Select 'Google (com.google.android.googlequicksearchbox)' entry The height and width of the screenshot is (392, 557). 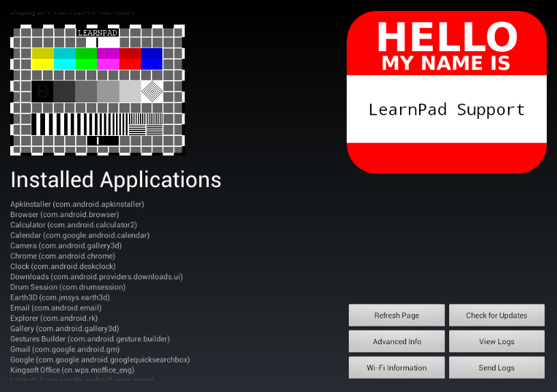(x=100, y=360)
